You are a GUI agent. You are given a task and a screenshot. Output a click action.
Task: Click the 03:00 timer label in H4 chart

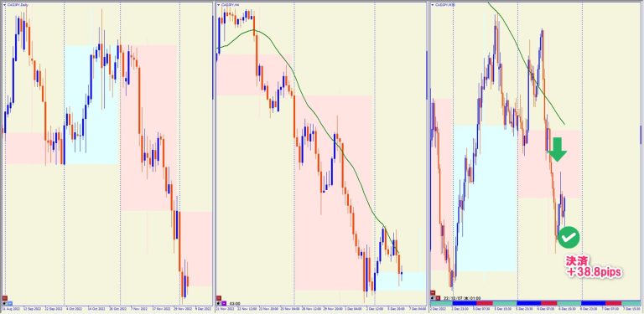click(x=235, y=304)
